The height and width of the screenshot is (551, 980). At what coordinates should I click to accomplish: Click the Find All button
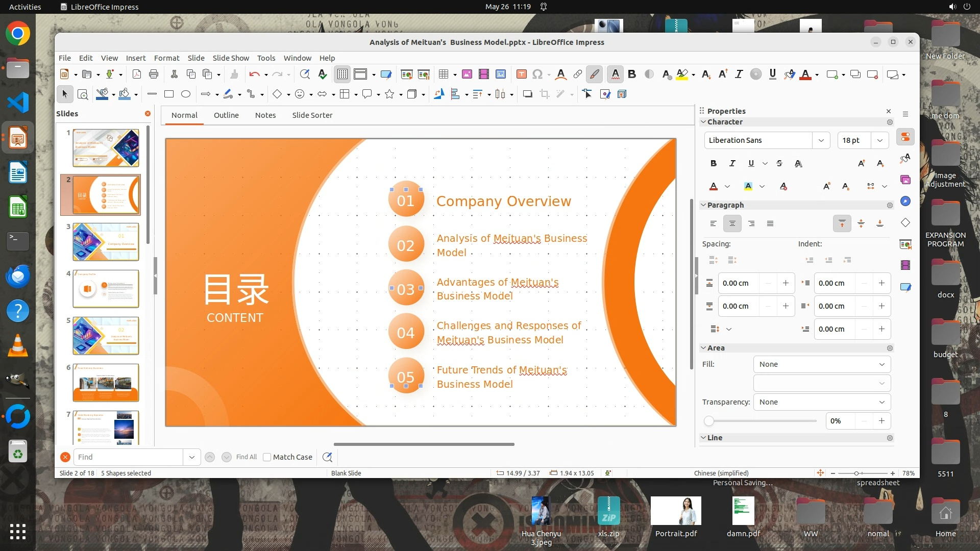coord(246,457)
